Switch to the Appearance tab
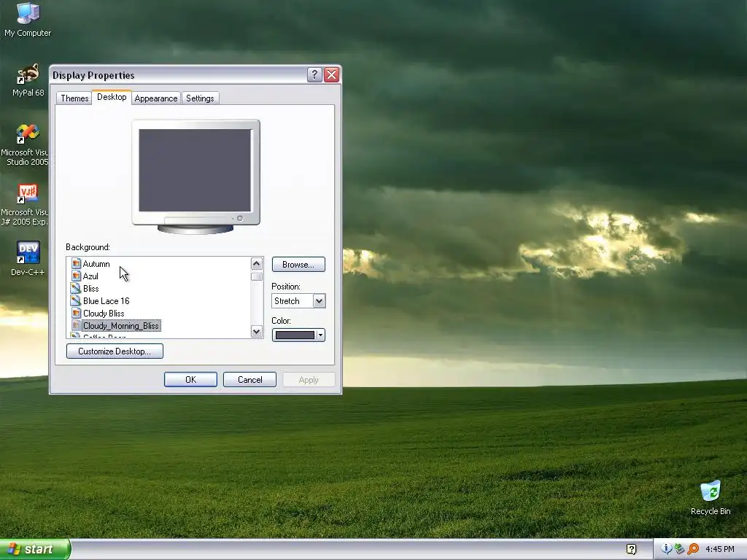747x560 pixels. pyautogui.click(x=156, y=98)
